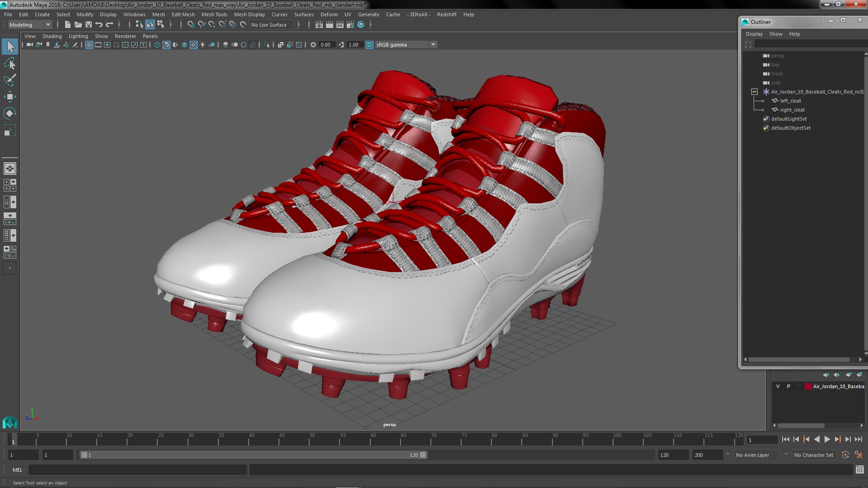Switch to single pane layout
Screen dimensions: 868x488
pos(10,169)
